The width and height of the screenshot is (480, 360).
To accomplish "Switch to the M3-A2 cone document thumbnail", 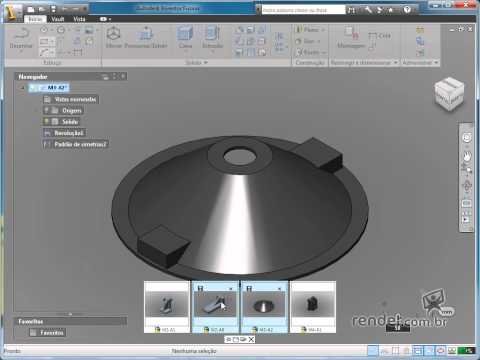I will point(264,307).
